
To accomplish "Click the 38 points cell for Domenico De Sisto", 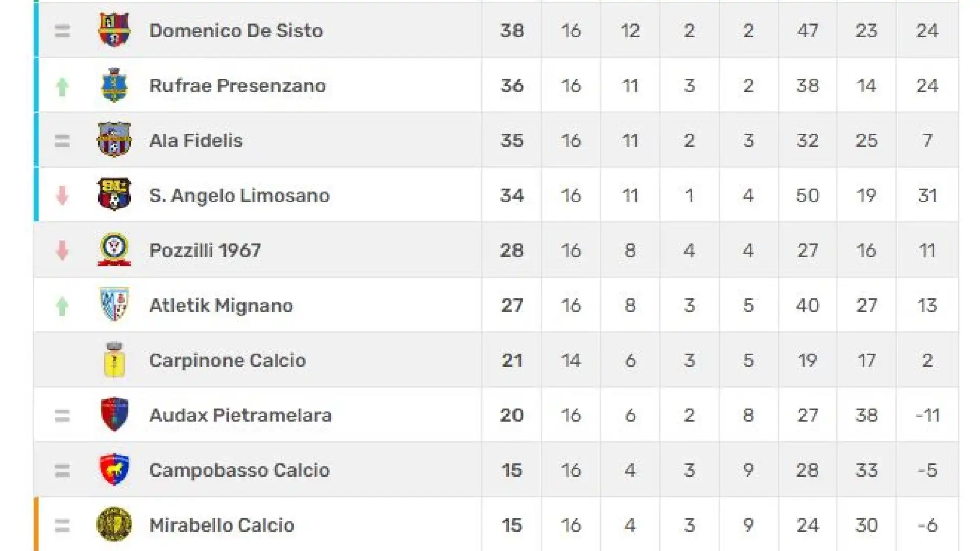I will click(x=512, y=31).
